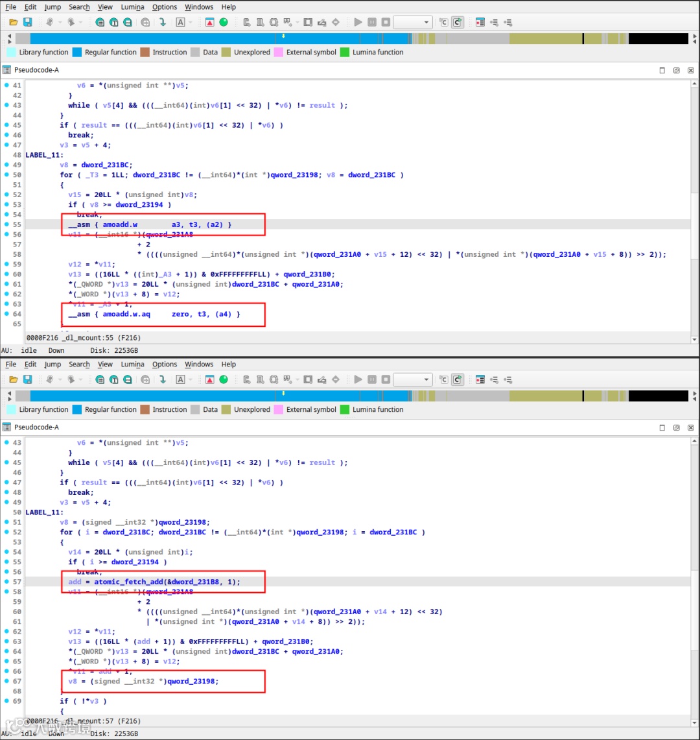Click bottom window's third teal circular icon
This screenshot has height=740, width=700.
[x=128, y=379]
